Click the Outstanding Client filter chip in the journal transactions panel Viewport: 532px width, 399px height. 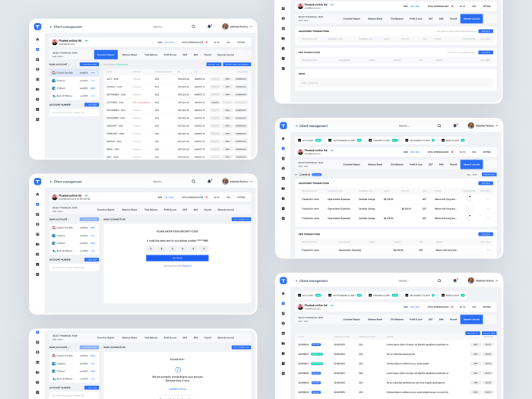[x=344, y=141]
